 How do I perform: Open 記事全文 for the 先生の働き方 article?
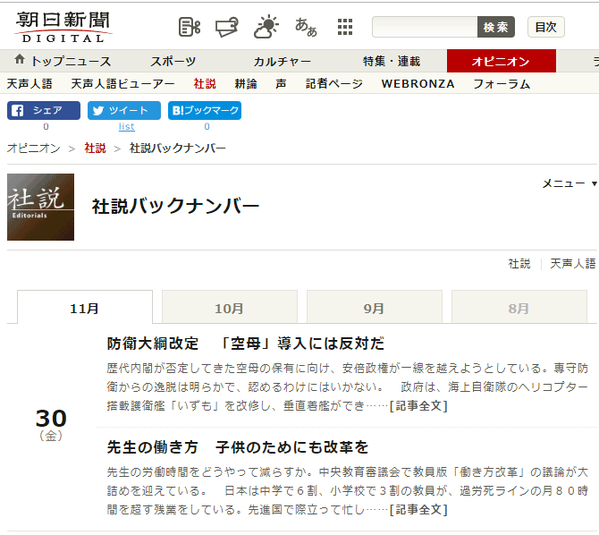click(x=418, y=509)
